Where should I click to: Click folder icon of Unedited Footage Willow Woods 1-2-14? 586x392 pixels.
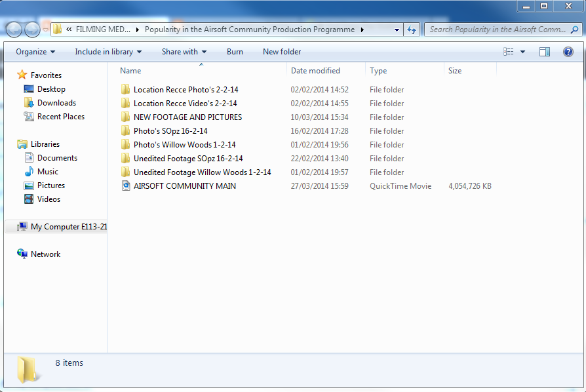point(126,172)
